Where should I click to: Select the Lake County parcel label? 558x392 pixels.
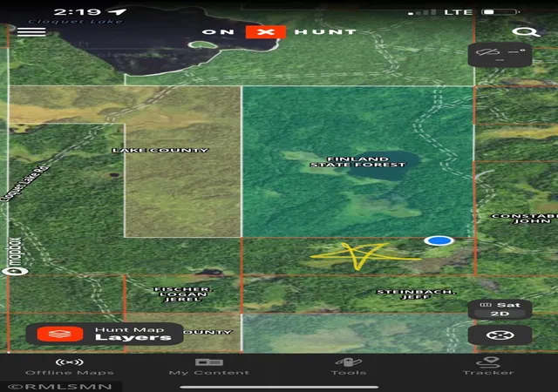click(x=160, y=151)
